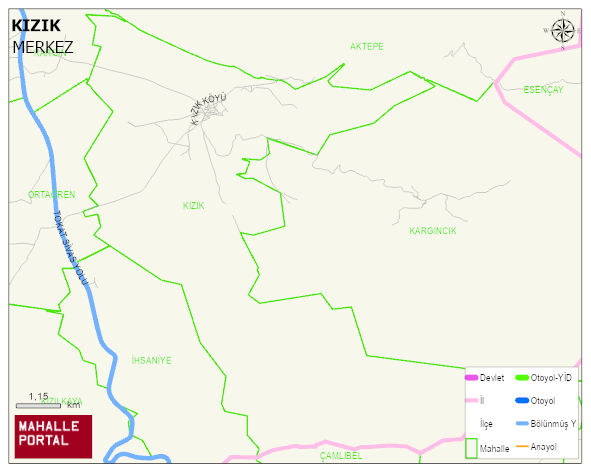Click the İl pink legend swatch
Screen dimensions: 591x472
472,400
